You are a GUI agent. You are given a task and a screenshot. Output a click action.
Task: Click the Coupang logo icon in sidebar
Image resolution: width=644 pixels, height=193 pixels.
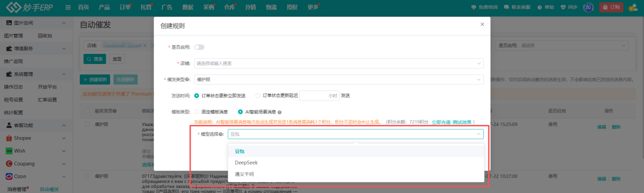tap(9, 164)
